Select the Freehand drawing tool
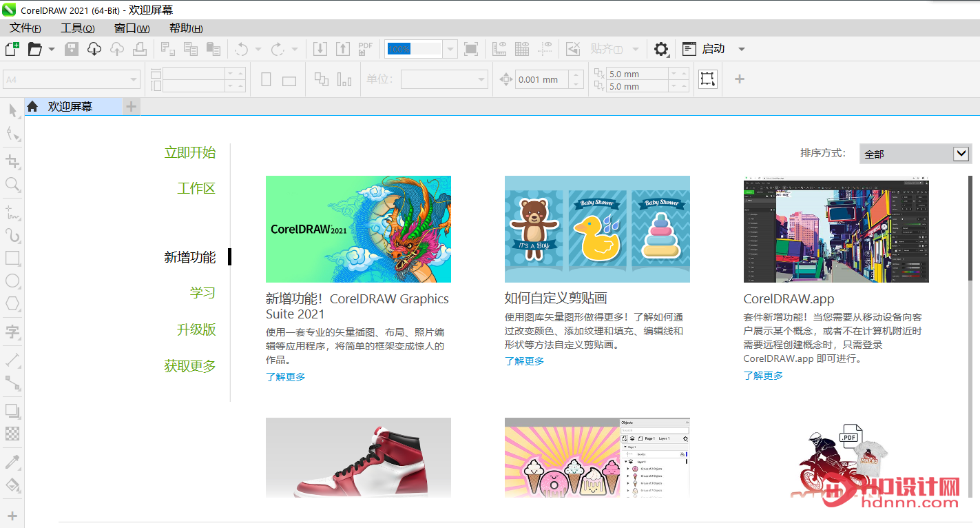Viewport: 980px width, 528px height. [x=12, y=212]
